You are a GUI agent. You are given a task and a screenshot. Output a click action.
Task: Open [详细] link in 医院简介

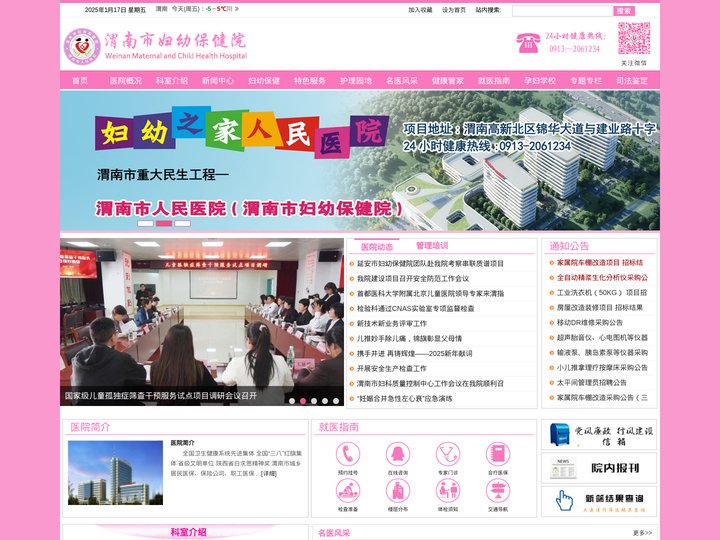coord(269,473)
